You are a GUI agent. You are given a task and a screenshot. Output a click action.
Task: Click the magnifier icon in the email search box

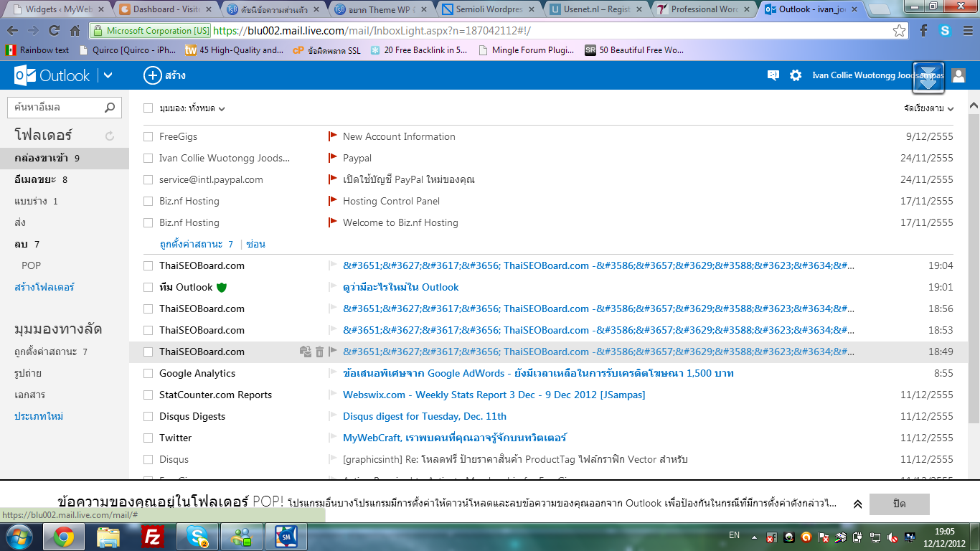(x=110, y=108)
